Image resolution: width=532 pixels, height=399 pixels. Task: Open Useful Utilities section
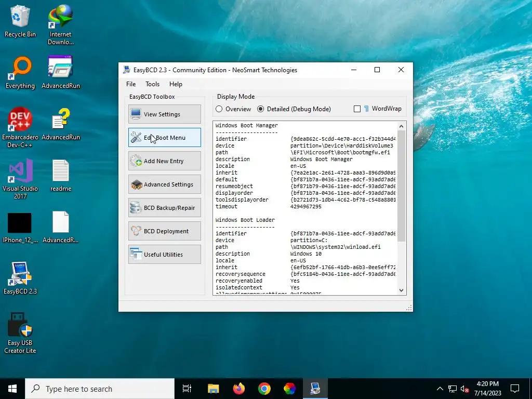(x=165, y=255)
